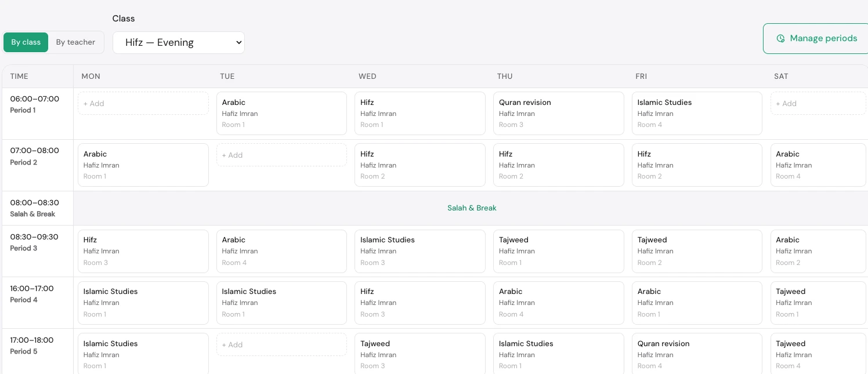Open Saturday Period 3 Arabic card
The image size is (868, 374).
click(x=819, y=251)
